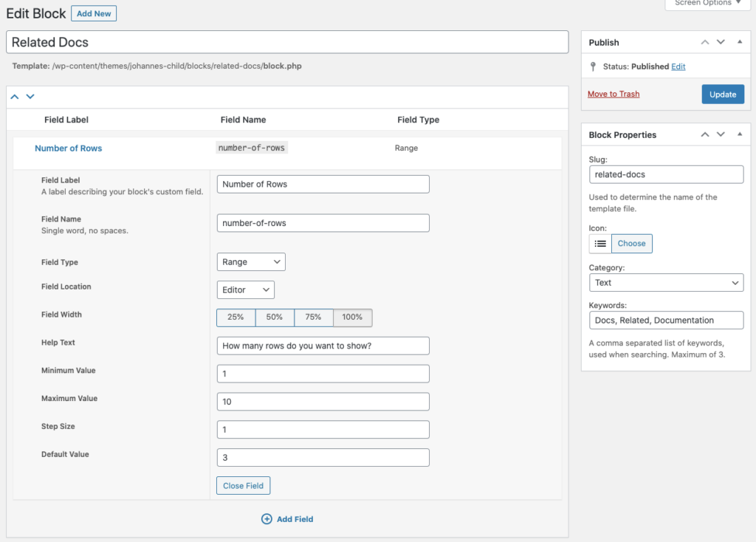This screenshot has width=756, height=542.
Task: Collapse the Publish panel with its triangle toggle
Action: coord(740,42)
